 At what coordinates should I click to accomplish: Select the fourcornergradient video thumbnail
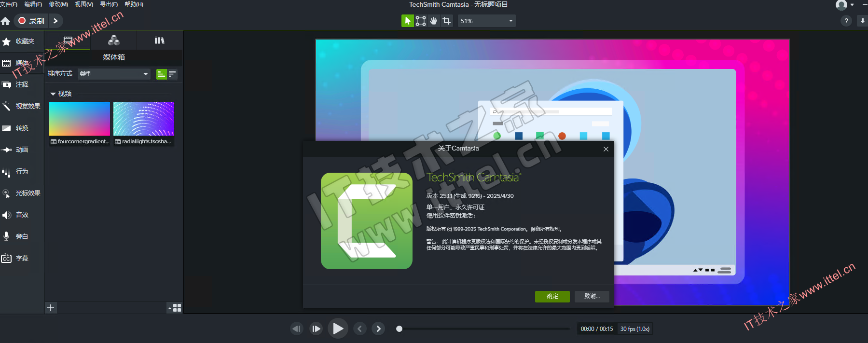click(80, 119)
